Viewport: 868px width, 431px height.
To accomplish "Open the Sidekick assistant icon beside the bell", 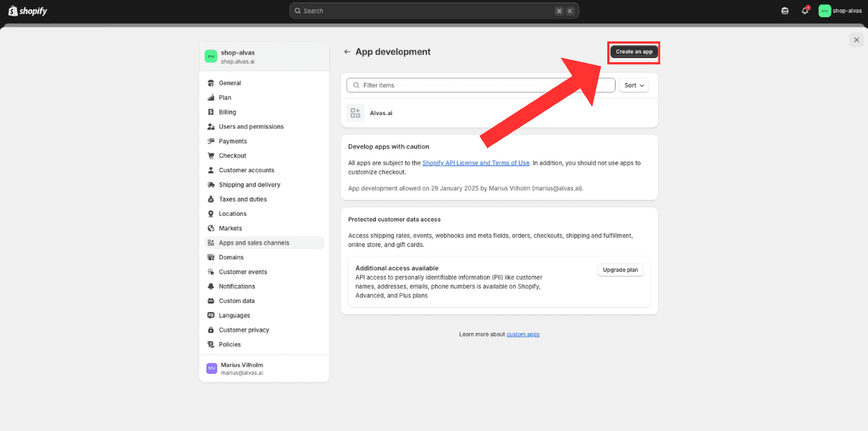I will click(785, 11).
